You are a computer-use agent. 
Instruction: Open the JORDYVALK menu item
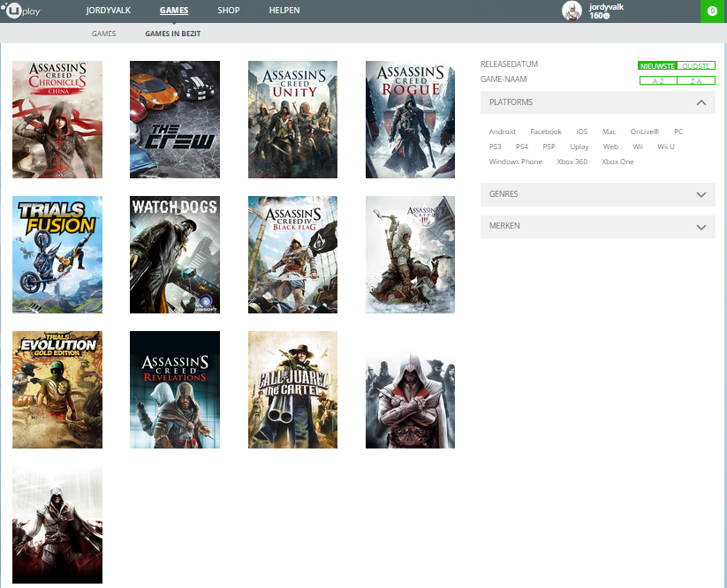[108, 11]
